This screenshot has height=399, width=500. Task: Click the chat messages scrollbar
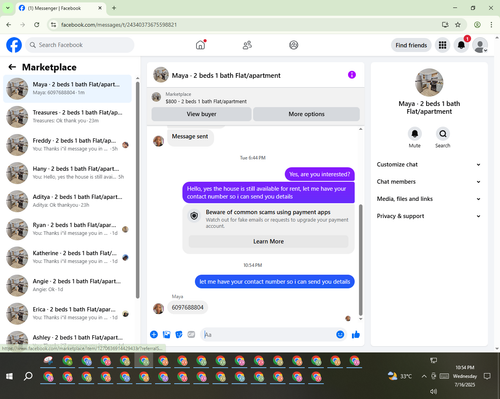click(x=360, y=260)
